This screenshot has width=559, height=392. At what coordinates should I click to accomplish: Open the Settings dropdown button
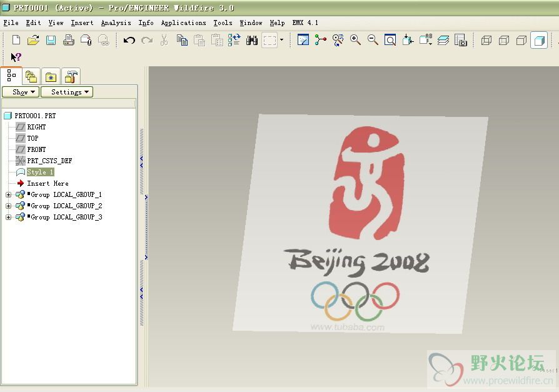tap(67, 92)
